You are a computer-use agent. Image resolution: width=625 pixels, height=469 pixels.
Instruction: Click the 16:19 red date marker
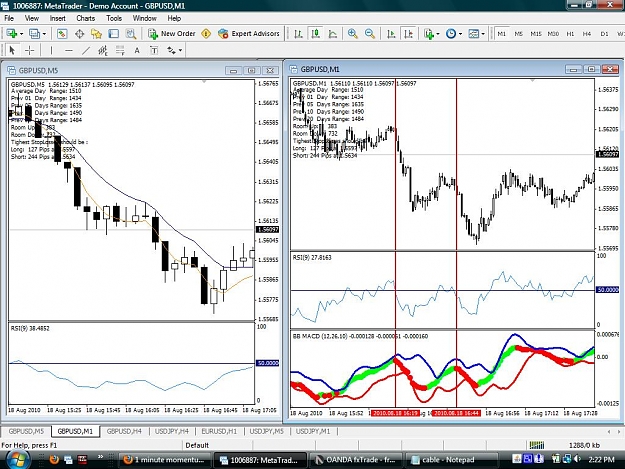click(395, 413)
